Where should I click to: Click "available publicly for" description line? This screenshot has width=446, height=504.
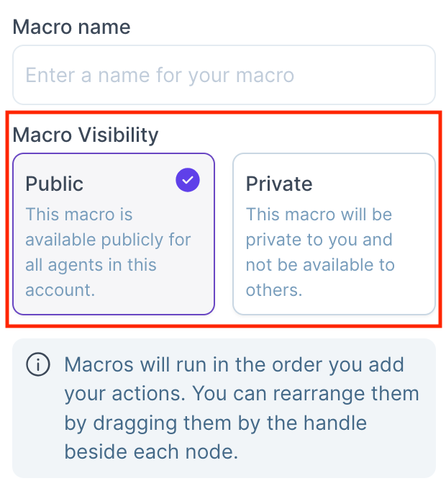click(108, 240)
